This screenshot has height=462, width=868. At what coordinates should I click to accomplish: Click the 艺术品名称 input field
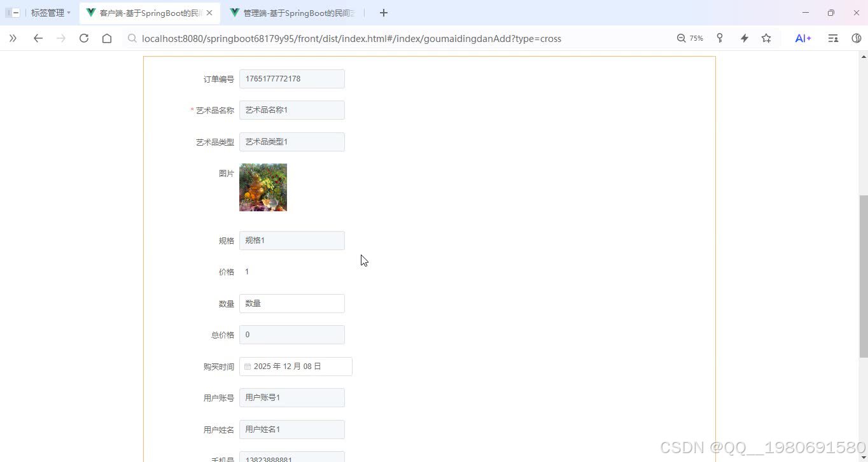tap(292, 110)
